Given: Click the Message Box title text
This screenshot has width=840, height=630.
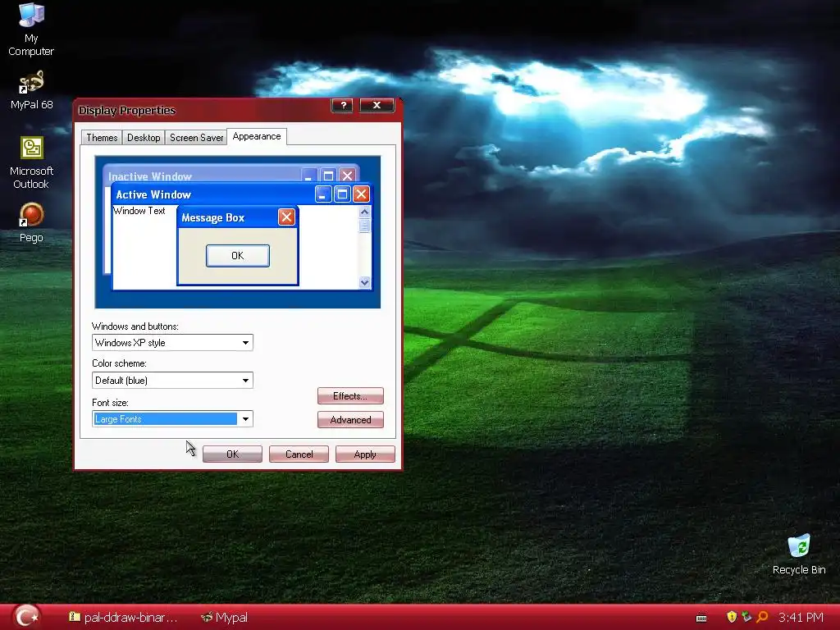Looking at the screenshot, I should coord(212,217).
